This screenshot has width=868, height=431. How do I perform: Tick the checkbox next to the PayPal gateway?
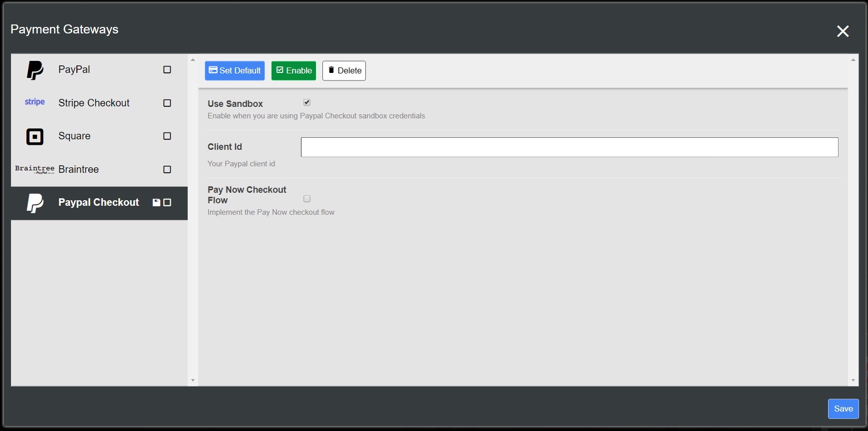(167, 70)
